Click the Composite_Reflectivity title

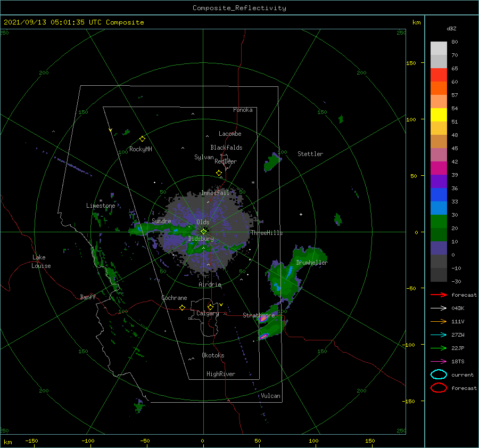pyautogui.click(x=239, y=8)
